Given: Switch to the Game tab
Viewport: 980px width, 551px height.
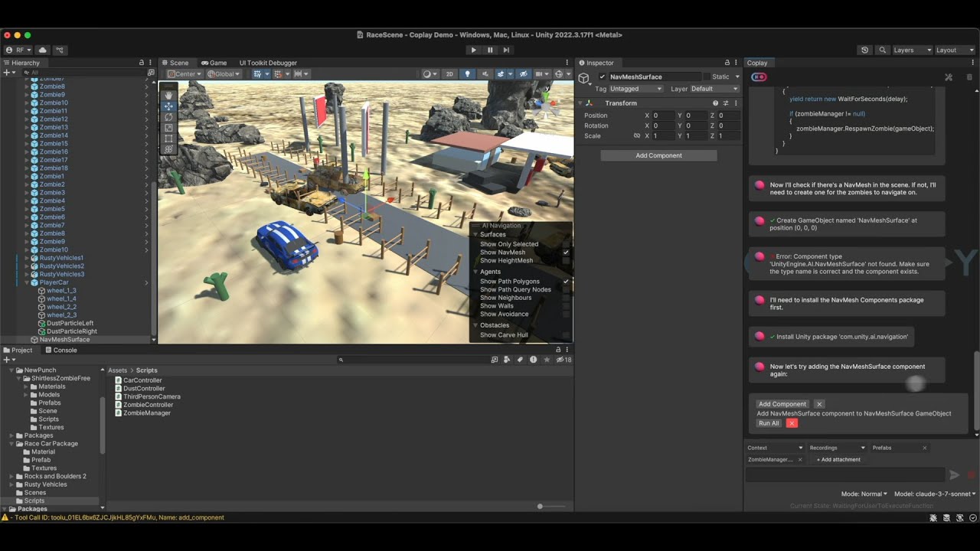Looking at the screenshot, I should tap(214, 63).
